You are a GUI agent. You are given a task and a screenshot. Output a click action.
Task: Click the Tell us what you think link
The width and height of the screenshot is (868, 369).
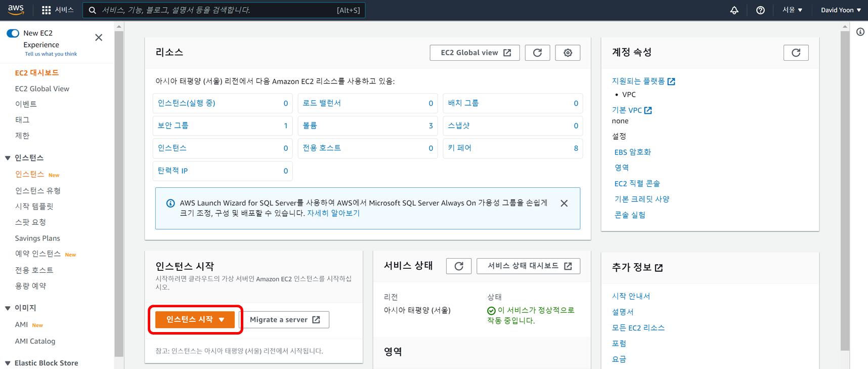[x=51, y=54]
